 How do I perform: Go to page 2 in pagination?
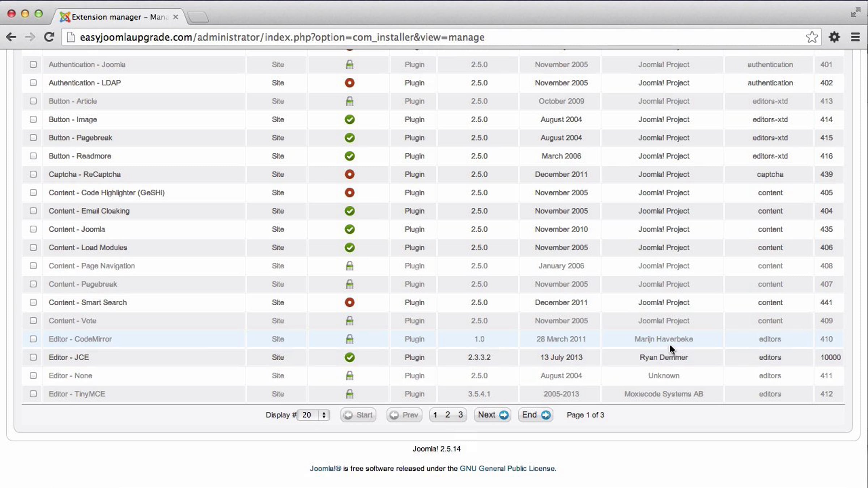point(448,415)
